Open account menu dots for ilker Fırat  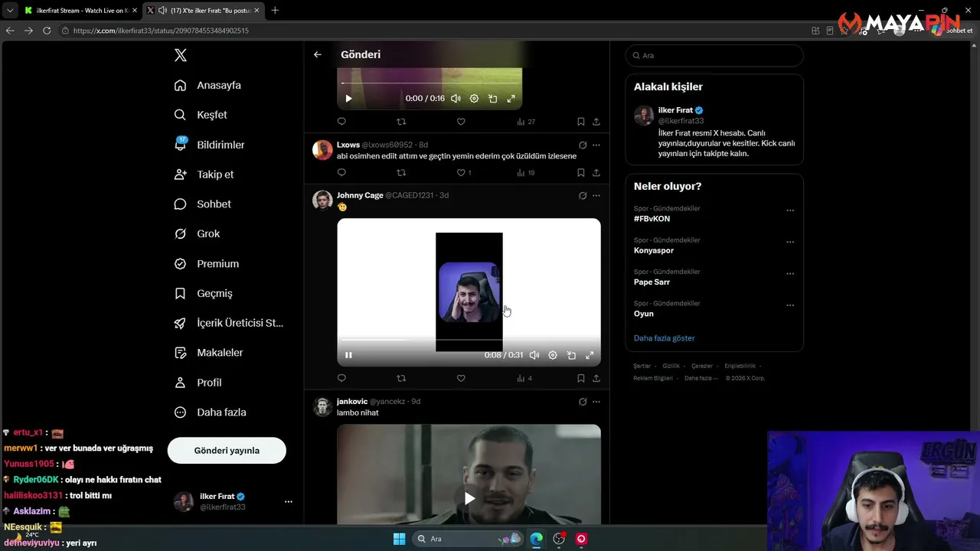289,502
